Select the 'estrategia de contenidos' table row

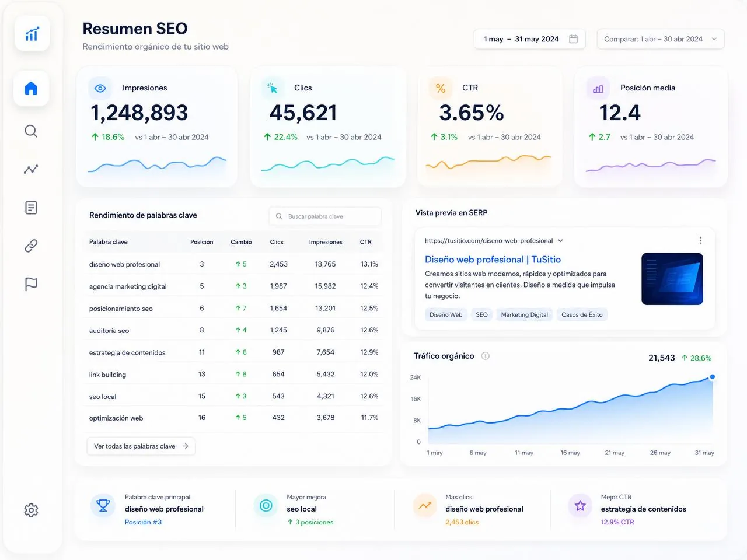click(x=233, y=352)
